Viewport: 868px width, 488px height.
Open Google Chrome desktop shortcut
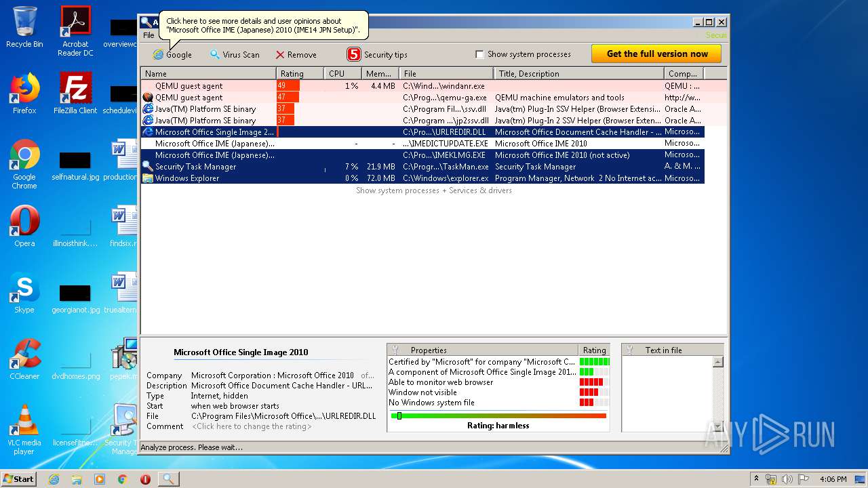[x=24, y=164]
